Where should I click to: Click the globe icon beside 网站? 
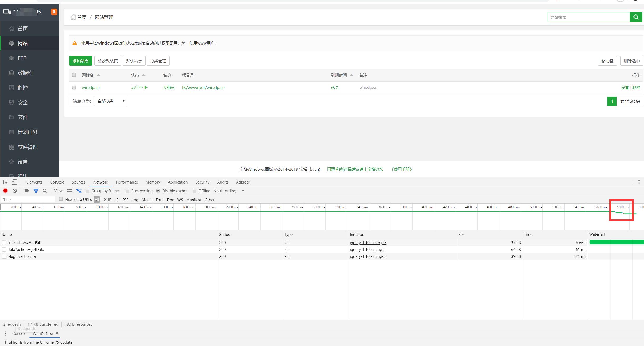(x=12, y=43)
